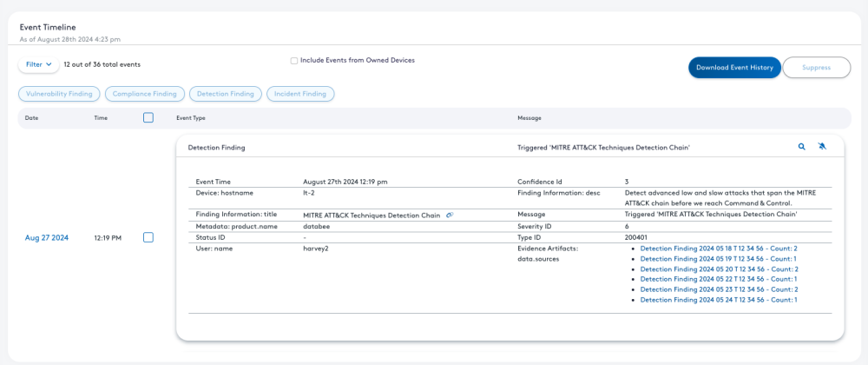
Task: Click the '12 out of 36 total events' text
Action: tap(102, 64)
